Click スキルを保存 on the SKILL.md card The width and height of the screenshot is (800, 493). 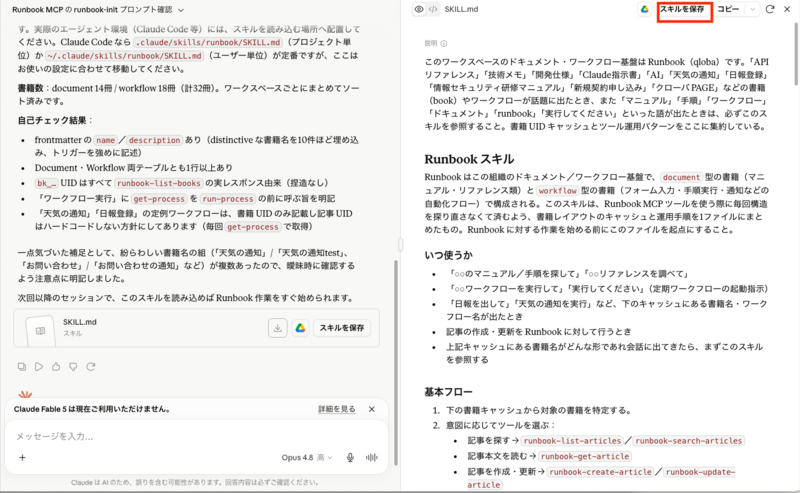tap(342, 328)
